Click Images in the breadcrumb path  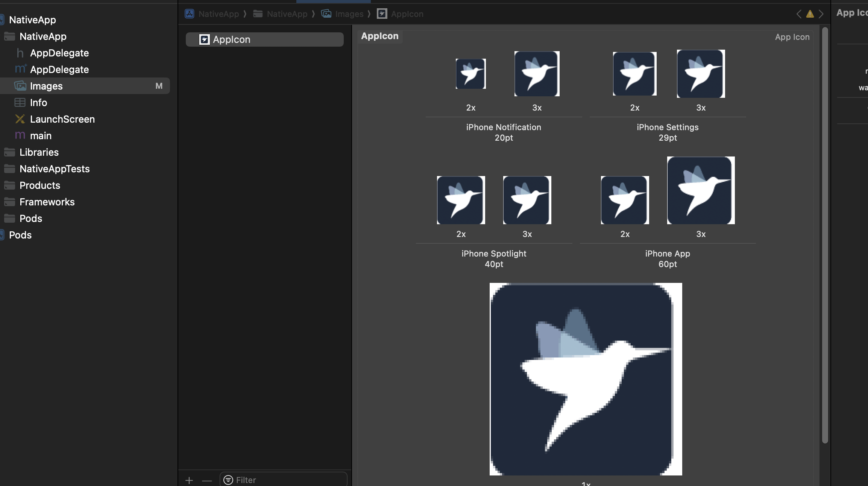click(342, 14)
